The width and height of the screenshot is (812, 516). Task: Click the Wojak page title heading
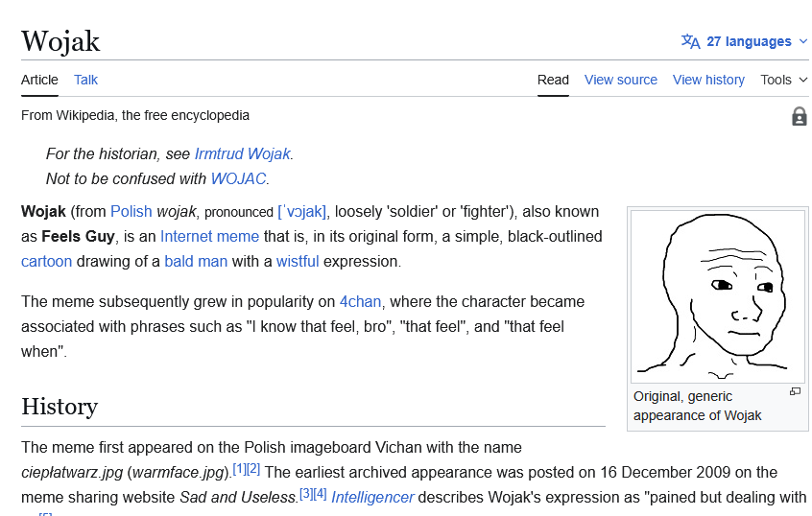(x=60, y=41)
